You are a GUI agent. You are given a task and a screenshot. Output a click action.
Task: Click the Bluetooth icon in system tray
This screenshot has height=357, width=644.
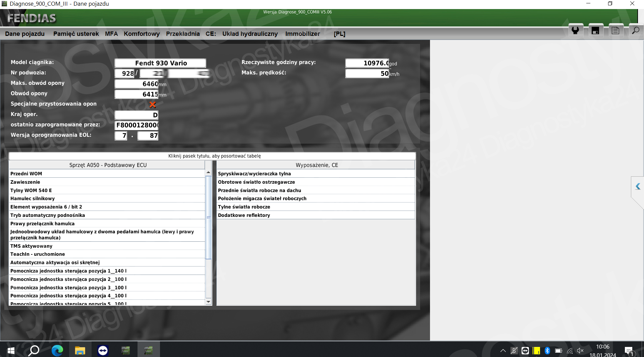(547, 351)
